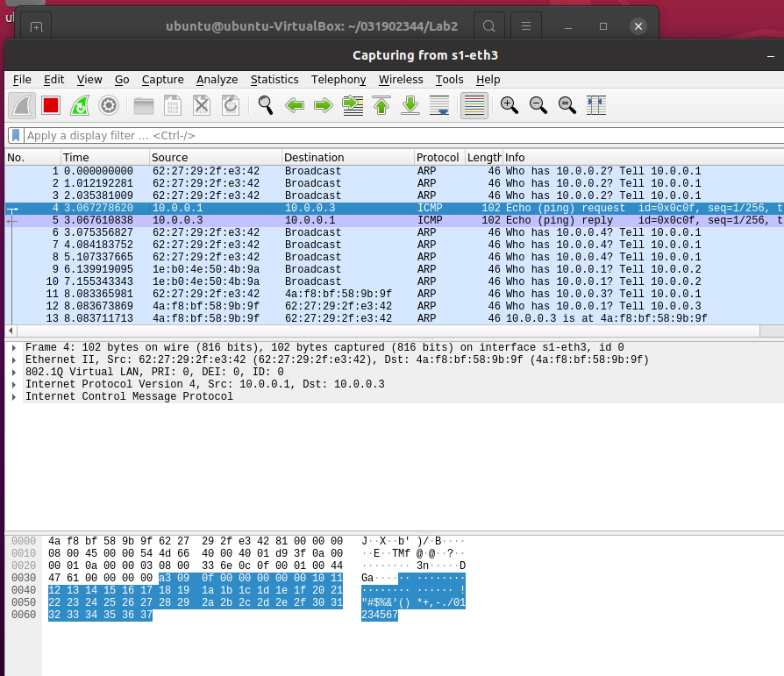This screenshot has height=676, width=784.
Task: Open the Wireless menu
Action: coord(401,80)
